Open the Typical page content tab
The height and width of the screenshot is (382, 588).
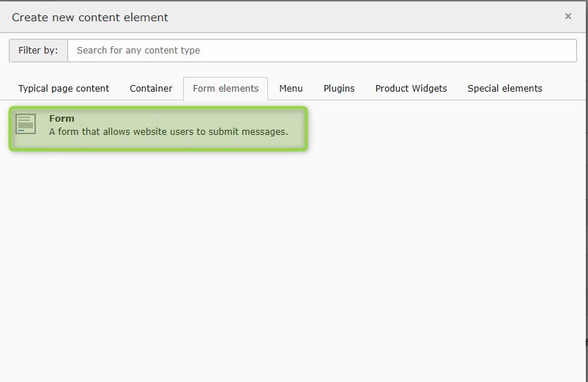64,89
